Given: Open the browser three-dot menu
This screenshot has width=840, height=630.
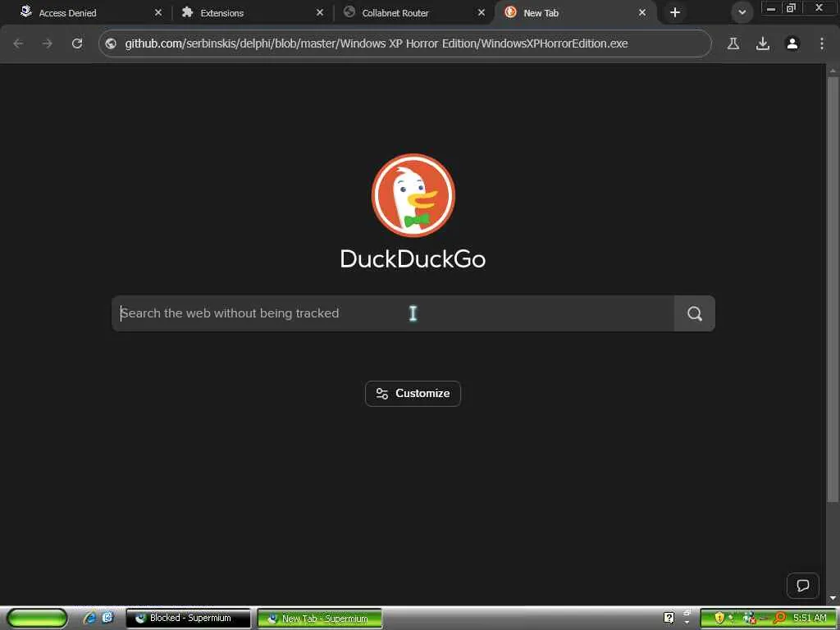Looking at the screenshot, I should (822, 43).
